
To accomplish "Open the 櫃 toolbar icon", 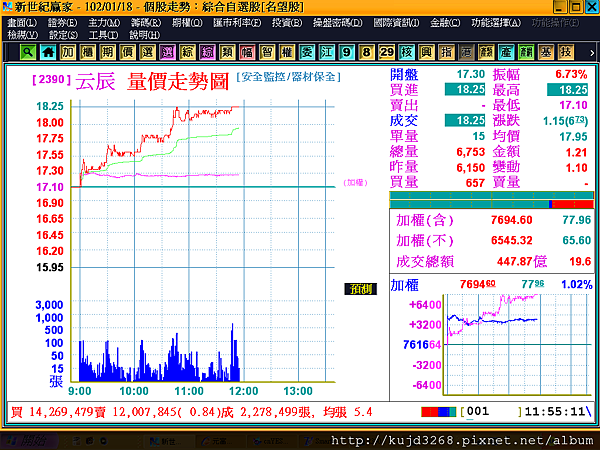I will [x=88, y=52].
